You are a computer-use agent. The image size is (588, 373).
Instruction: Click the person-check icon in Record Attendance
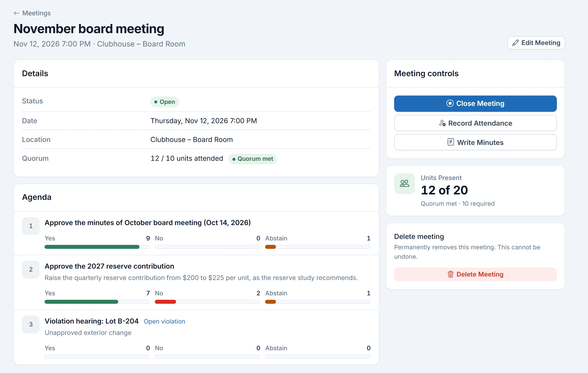click(442, 123)
